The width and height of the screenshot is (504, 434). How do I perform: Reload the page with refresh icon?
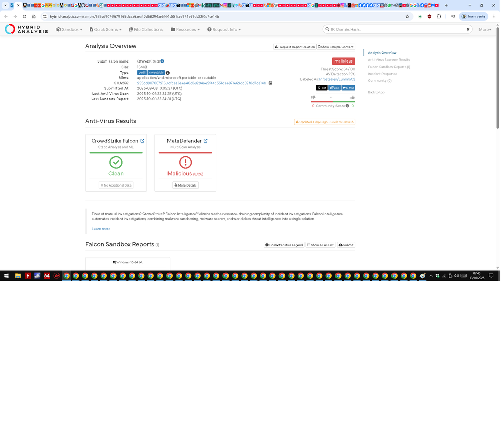[x=24, y=17]
